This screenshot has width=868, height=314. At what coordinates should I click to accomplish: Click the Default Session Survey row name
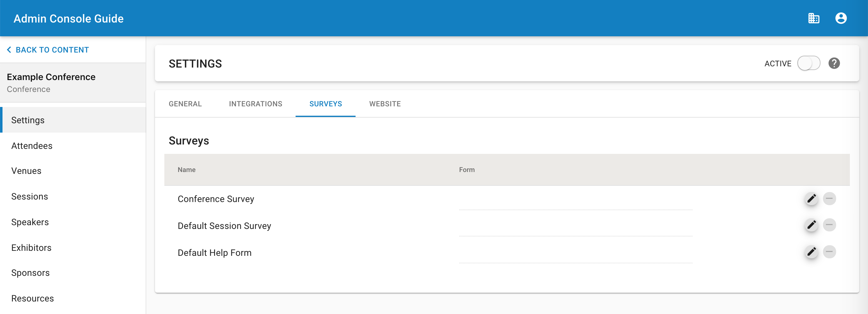point(224,225)
